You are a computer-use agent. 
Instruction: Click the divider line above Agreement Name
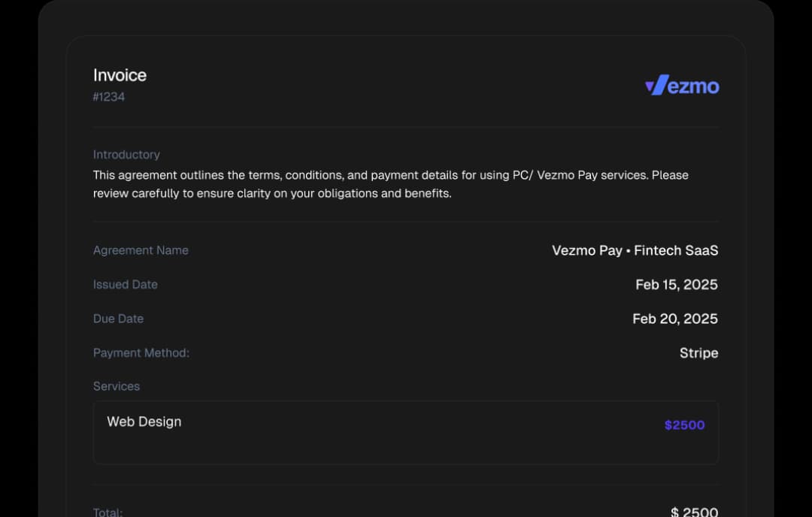(x=406, y=222)
